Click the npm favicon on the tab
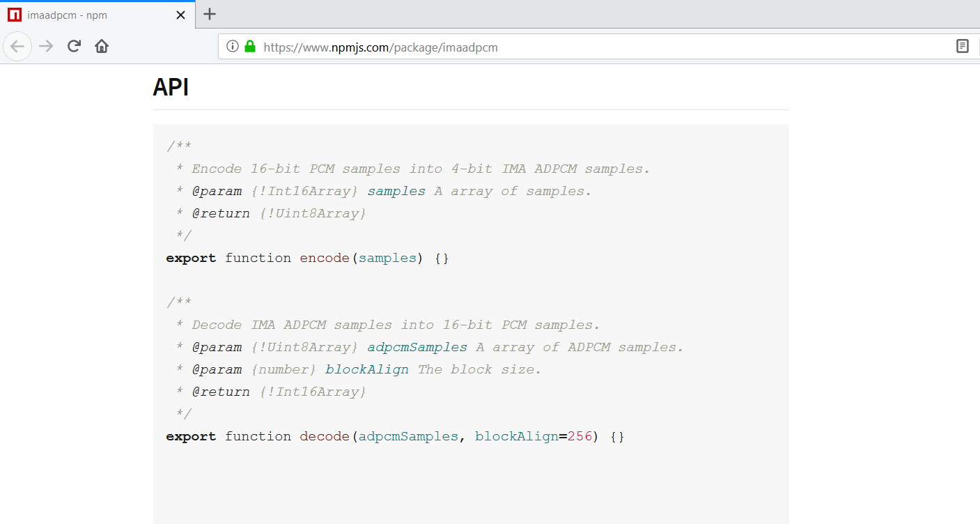Screen dimensions: 980x524 [14, 15]
